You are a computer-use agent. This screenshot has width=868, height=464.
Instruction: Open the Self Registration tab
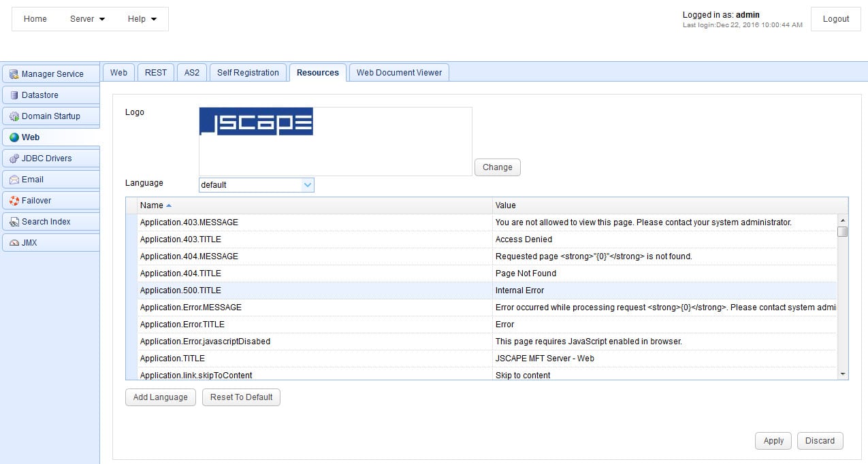(x=248, y=73)
